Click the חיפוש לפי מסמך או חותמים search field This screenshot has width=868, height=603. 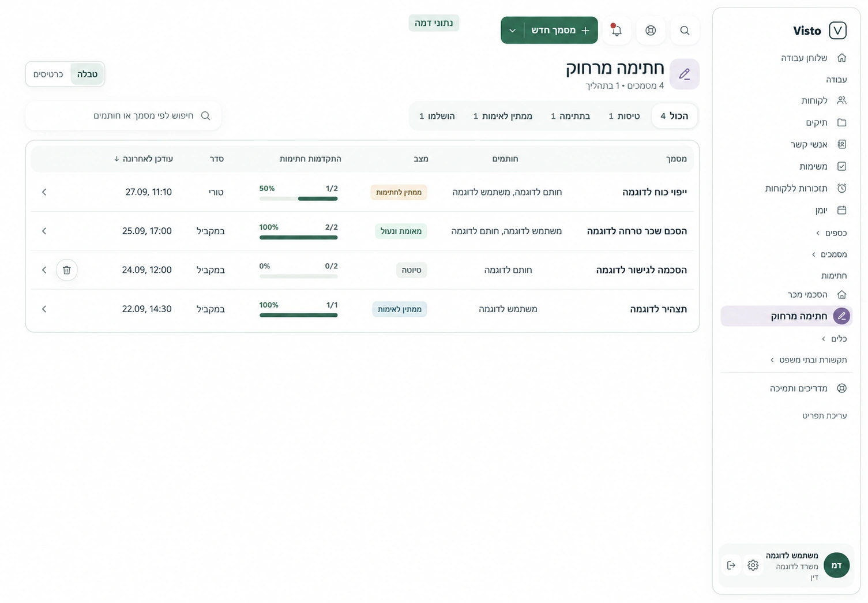123,116
